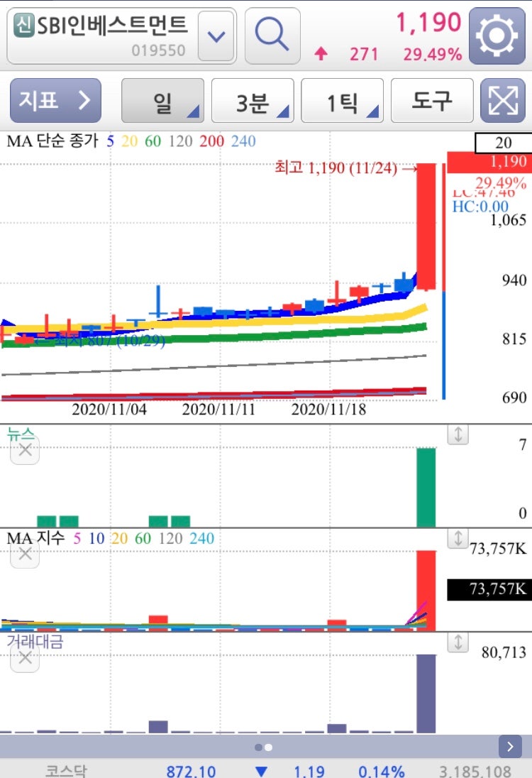Click the red 11/24 price candle
Image resolution: width=532 pixels, height=778 pixels.
(x=426, y=226)
